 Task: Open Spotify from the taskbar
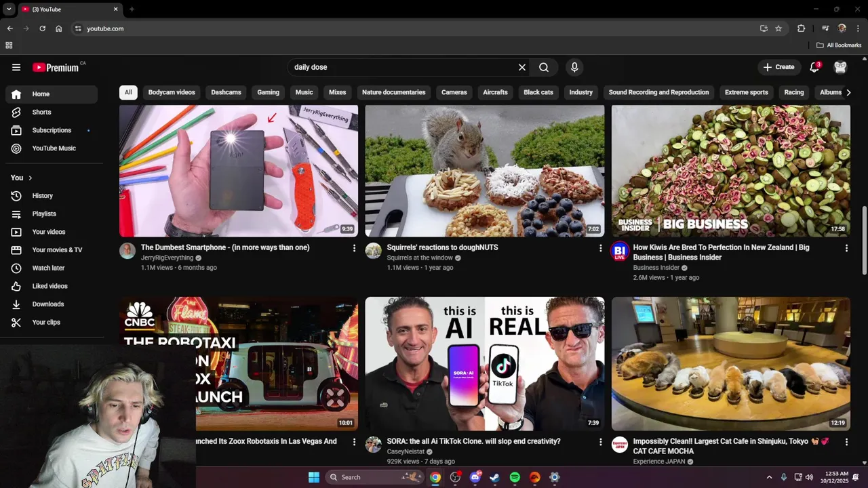(x=515, y=477)
